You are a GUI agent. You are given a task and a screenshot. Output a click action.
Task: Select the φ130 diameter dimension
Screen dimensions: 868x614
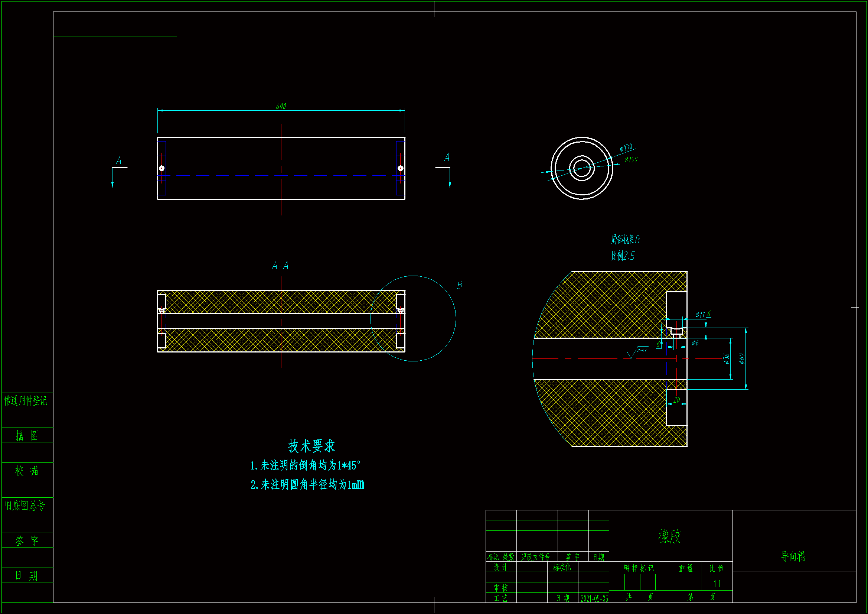(626, 147)
